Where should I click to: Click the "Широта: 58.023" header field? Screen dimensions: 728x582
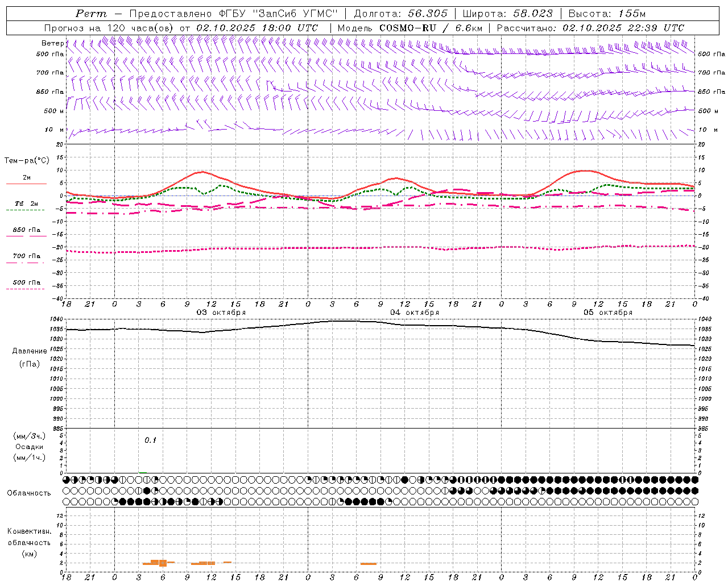507,14
